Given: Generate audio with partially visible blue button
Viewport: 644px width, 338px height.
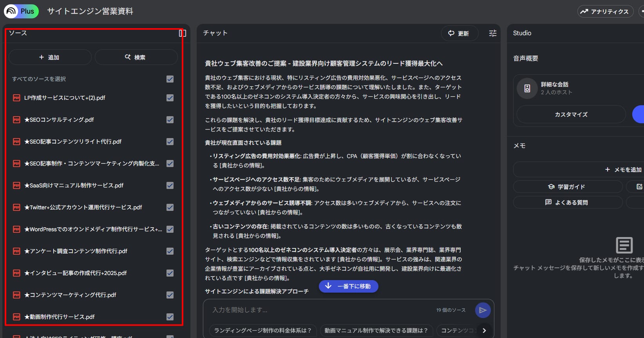Looking at the screenshot, I should point(639,114).
